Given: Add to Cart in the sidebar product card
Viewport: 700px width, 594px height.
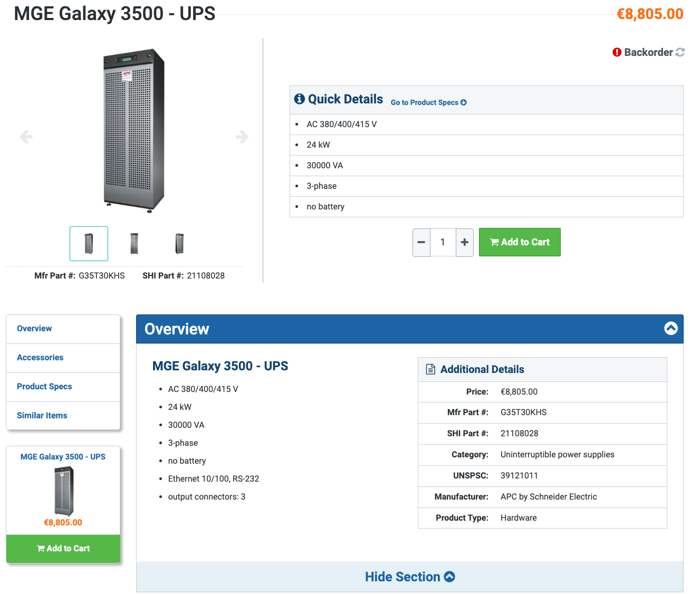Looking at the screenshot, I should (63, 549).
